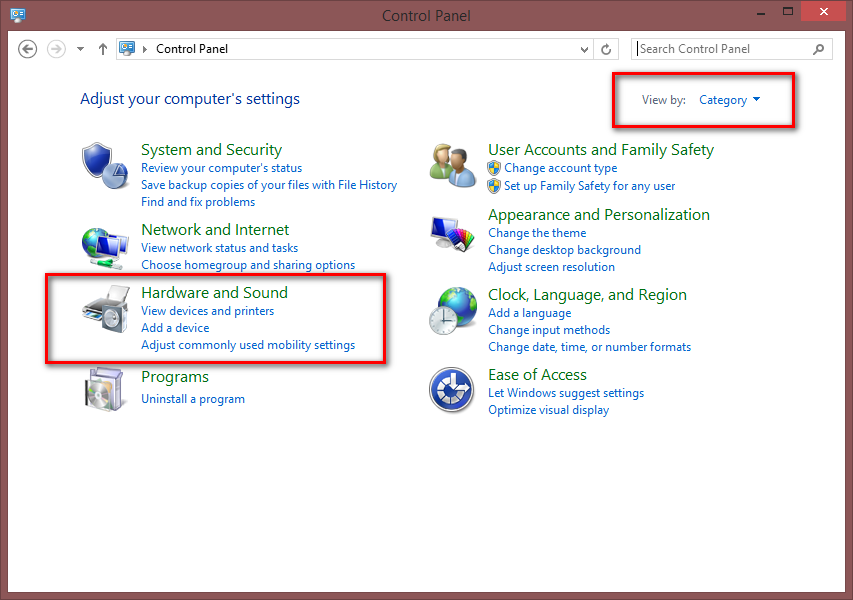Image resolution: width=853 pixels, height=600 pixels.
Task: Expand the breadcrumb arrow before Control Panel
Action: pyautogui.click(x=145, y=49)
